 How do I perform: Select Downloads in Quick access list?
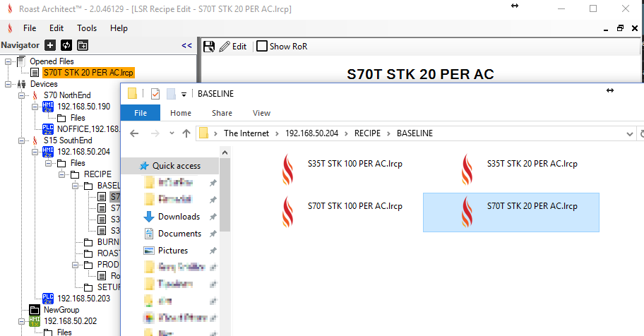tap(179, 217)
